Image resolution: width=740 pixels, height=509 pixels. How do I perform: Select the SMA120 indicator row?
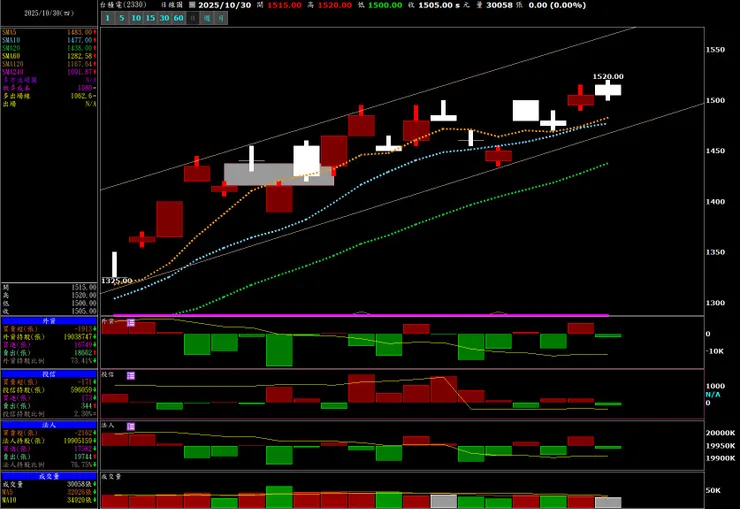49,64
